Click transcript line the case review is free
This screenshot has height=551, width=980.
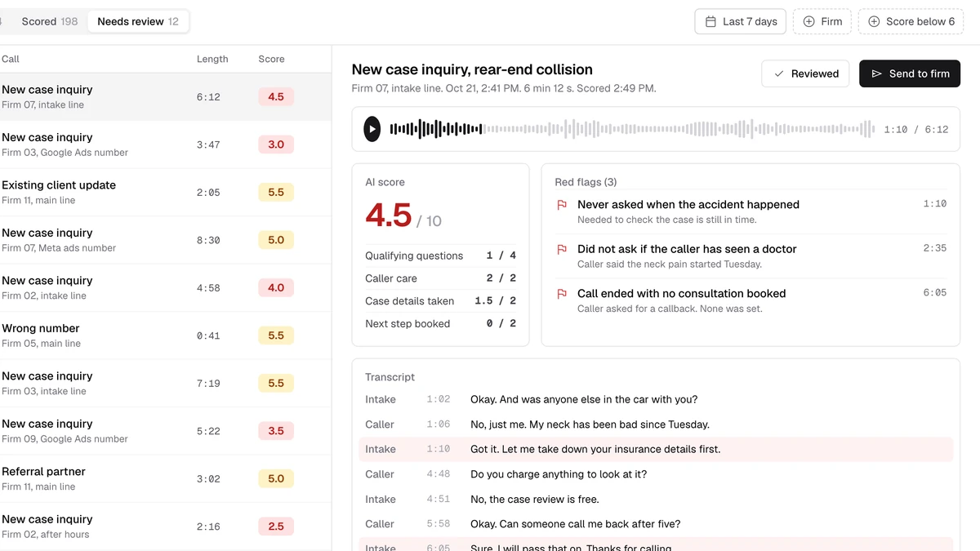click(x=656, y=499)
